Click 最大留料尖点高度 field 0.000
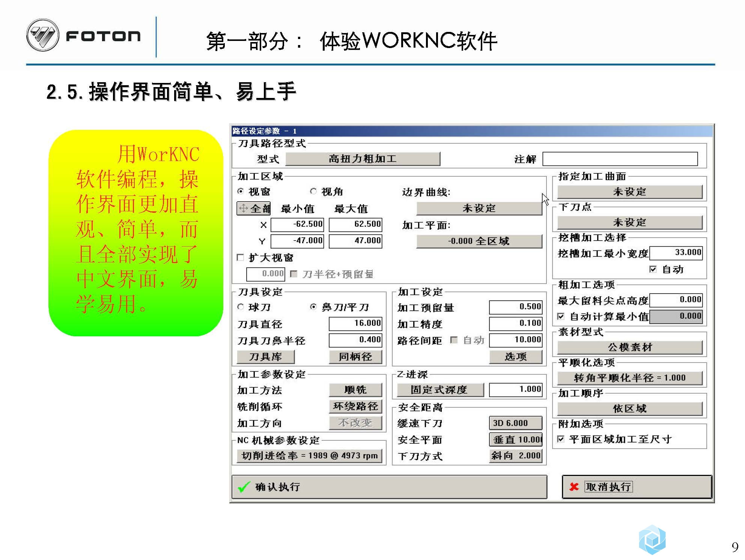The width and height of the screenshot is (745, 560). point(676,300)
